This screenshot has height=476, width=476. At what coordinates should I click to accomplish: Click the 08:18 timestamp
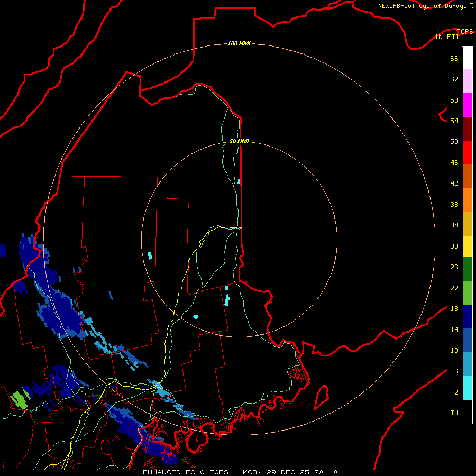[326, 472]
